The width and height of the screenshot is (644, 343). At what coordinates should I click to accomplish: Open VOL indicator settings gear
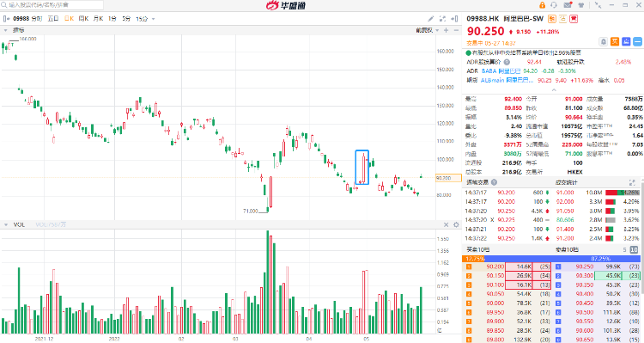click(x=456, y=224)
